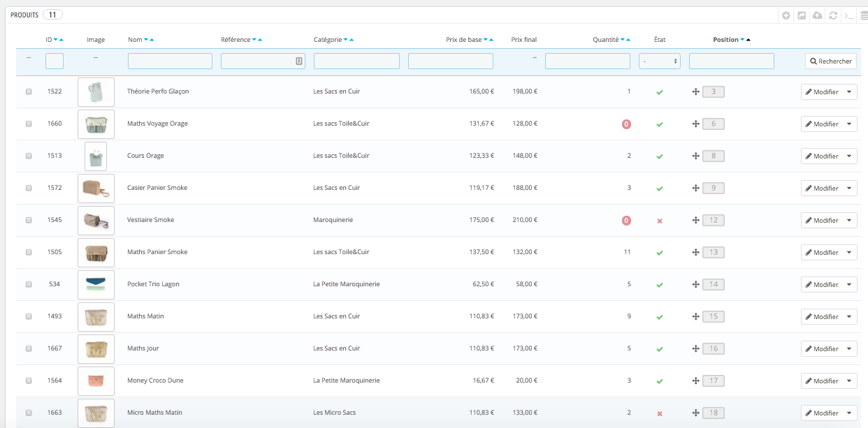The width and height of the screenshot is (868, 428).
Task: Open the État filter dropdown
Action: 660,61
